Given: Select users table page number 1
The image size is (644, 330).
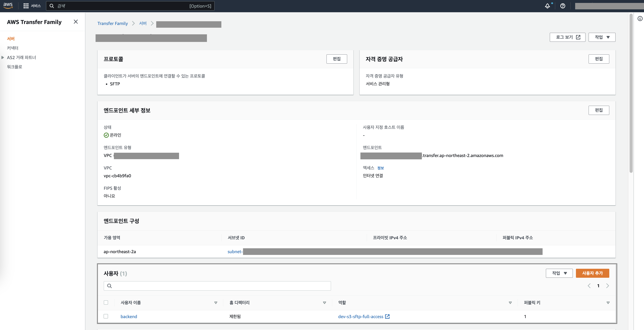Looking at the screenshot, I should click(x=598, y=286).
